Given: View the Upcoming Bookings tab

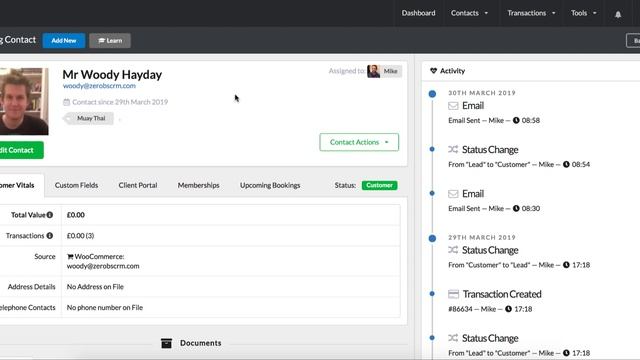Looking at the screenshot, I should (270, 185).
